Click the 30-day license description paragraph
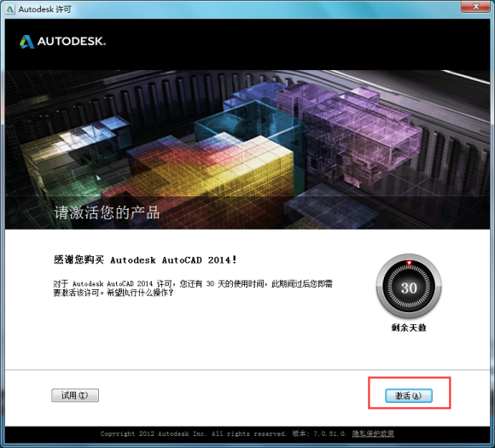Image resolution: width=495 pixels, height=448 pixels. pyautogui.click(x=193, y=288)
